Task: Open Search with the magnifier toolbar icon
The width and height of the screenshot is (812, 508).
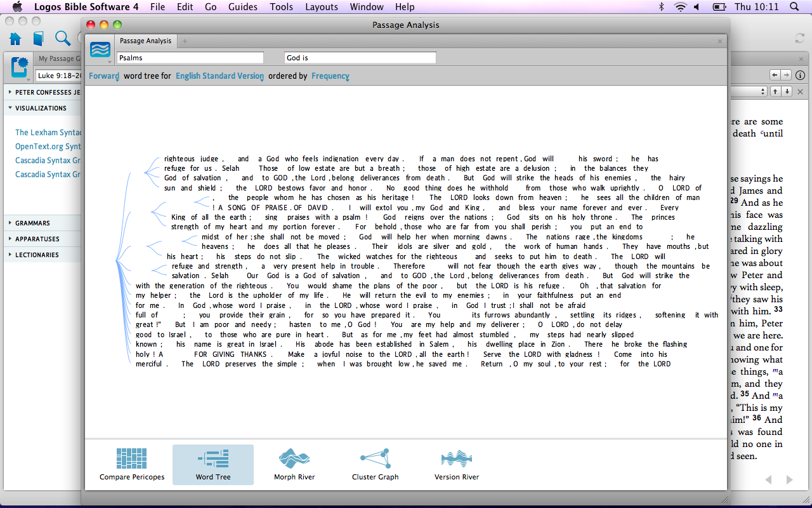Action: [x=63, y=39]
